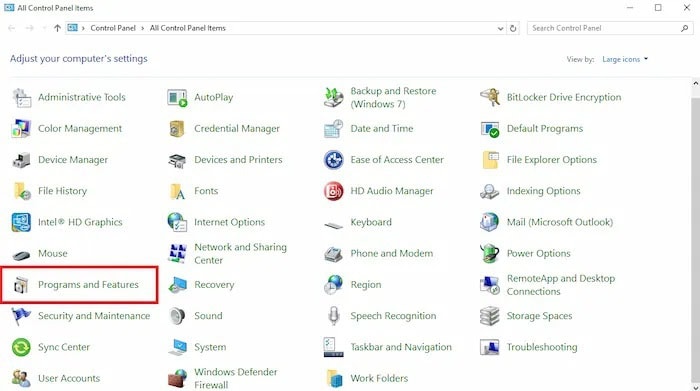Open the Taskbar and Navigation text link

click(x=401, y=347)
